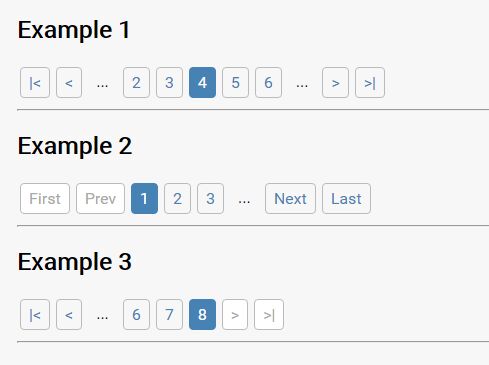Click disabled next arrow in Example 3
Image resolution: width=489 pixels, height=365 pixels.
235,315
